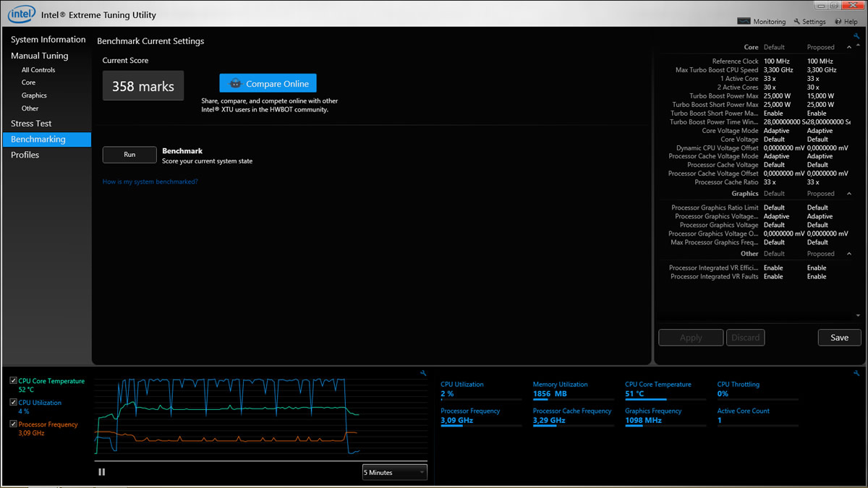868x488 pixels.
Task: Click the 358 marks score box
Action: [143, 86]
